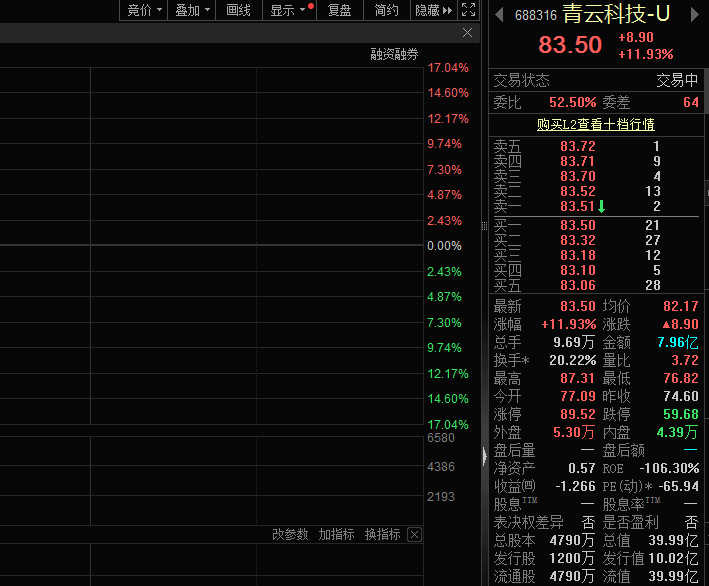
Task: Collapse the quote panel via splitter arrow
Action: 484,455
